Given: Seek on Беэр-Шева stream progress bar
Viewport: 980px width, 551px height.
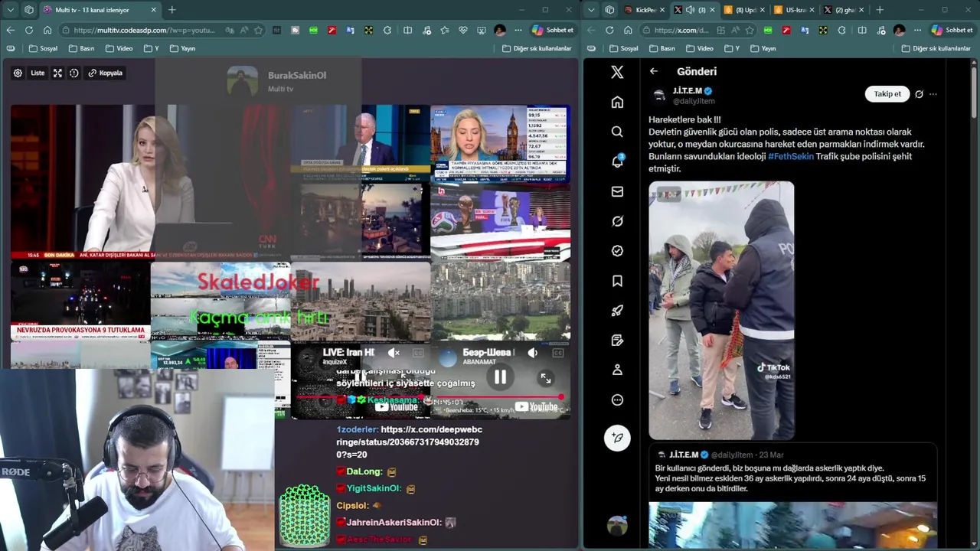Looking at the screenshot, I should click(499, 397).
